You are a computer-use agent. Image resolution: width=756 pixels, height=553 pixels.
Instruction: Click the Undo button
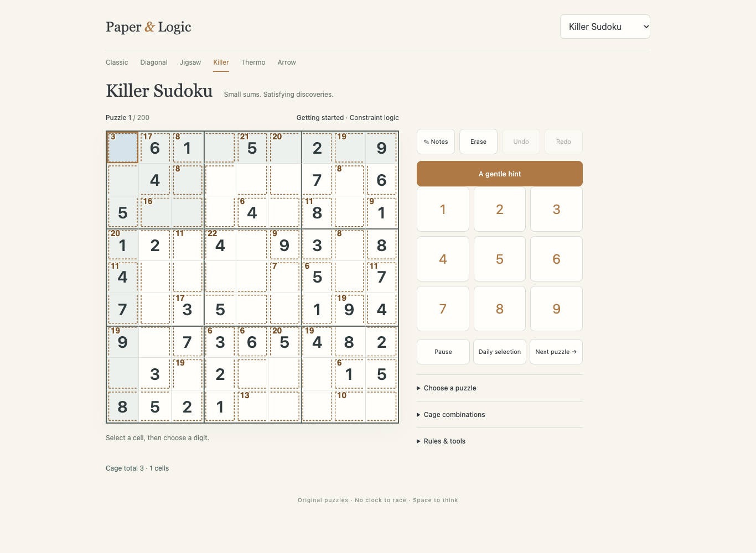point(521,142)
